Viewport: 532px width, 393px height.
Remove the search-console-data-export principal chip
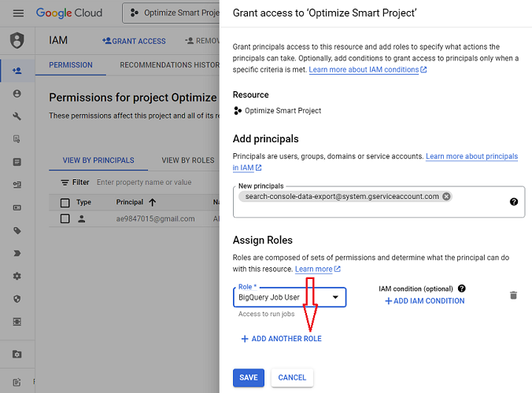[x=446, y=196]
